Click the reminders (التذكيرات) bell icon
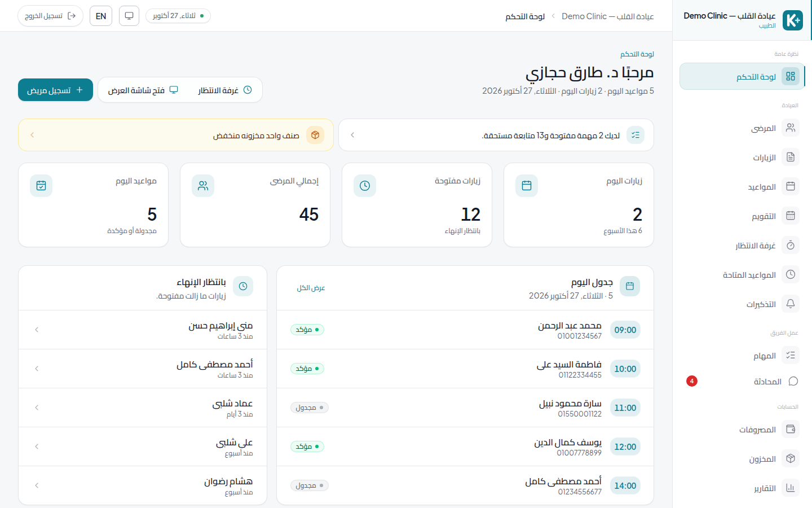 coord(791,304)
